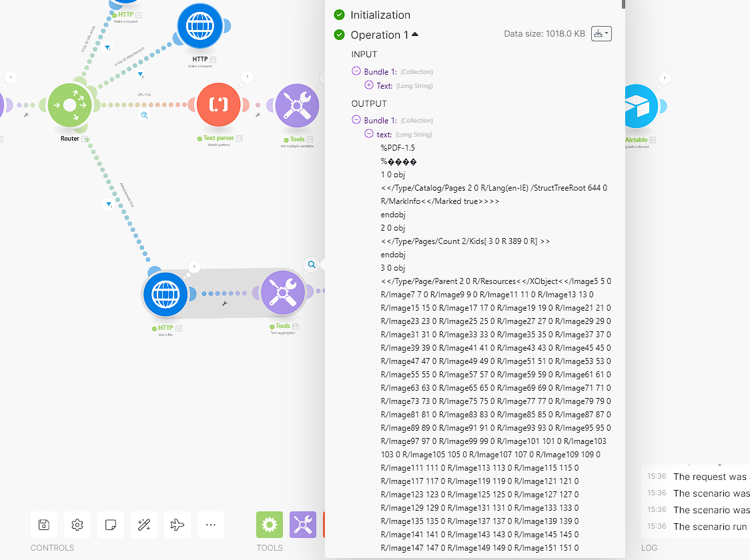Screen dimensions: 750x560
Task: Expand the INPUT Text long string
Action: tap(369, 85)
